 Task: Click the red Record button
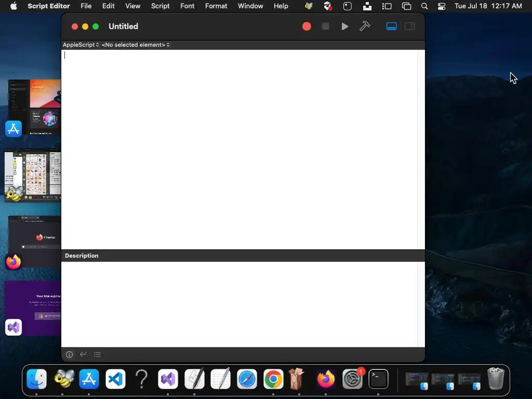tap(307, 26)
